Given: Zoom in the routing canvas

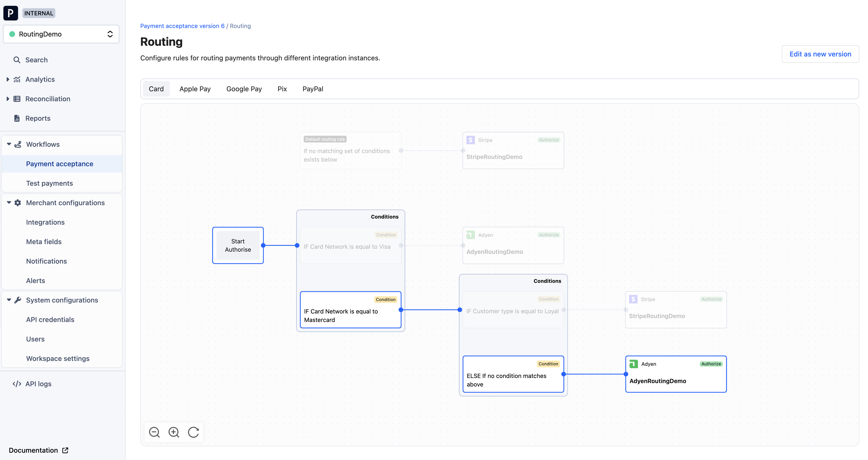Looking at the screenshot, I should coord(174,432).
